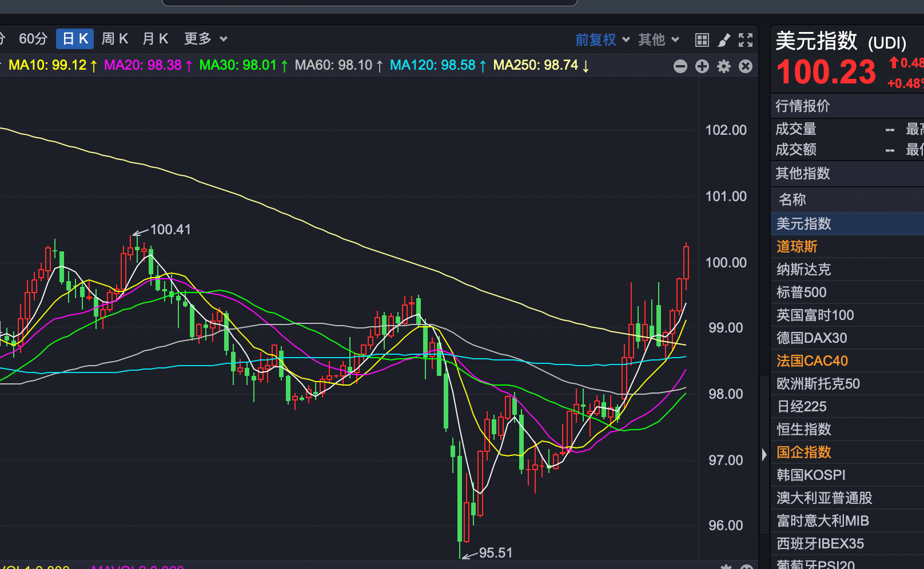Select the drawing brush tool
This screenshot has height=569, width=924.
point(724,40)
